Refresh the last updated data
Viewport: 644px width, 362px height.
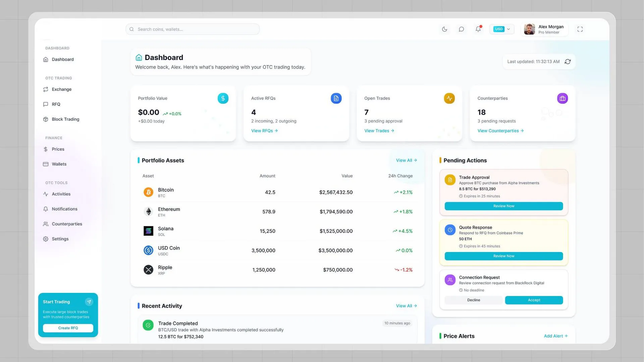(568, 62)
